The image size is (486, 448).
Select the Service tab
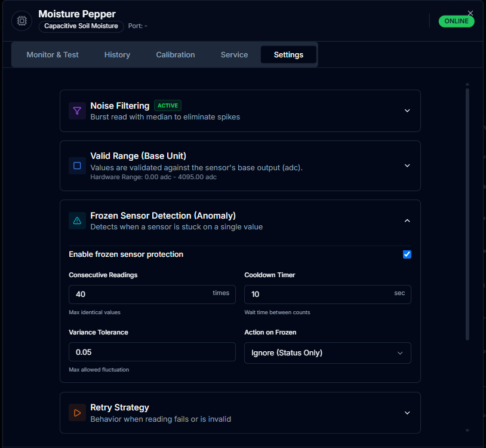(x=234, y=54)
